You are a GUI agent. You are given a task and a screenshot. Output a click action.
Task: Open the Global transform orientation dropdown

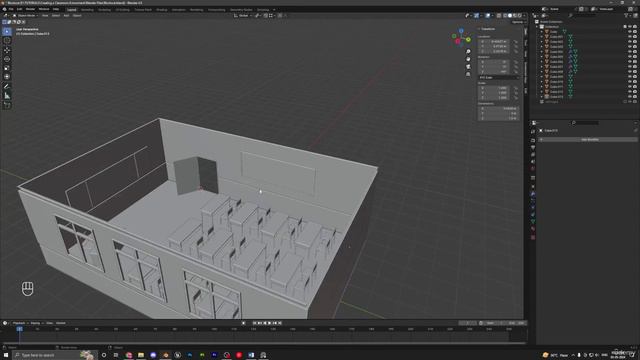point(242,16)
